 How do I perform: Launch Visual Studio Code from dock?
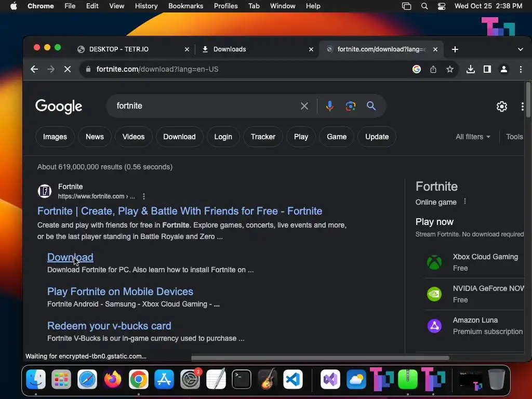pos(293,379)
